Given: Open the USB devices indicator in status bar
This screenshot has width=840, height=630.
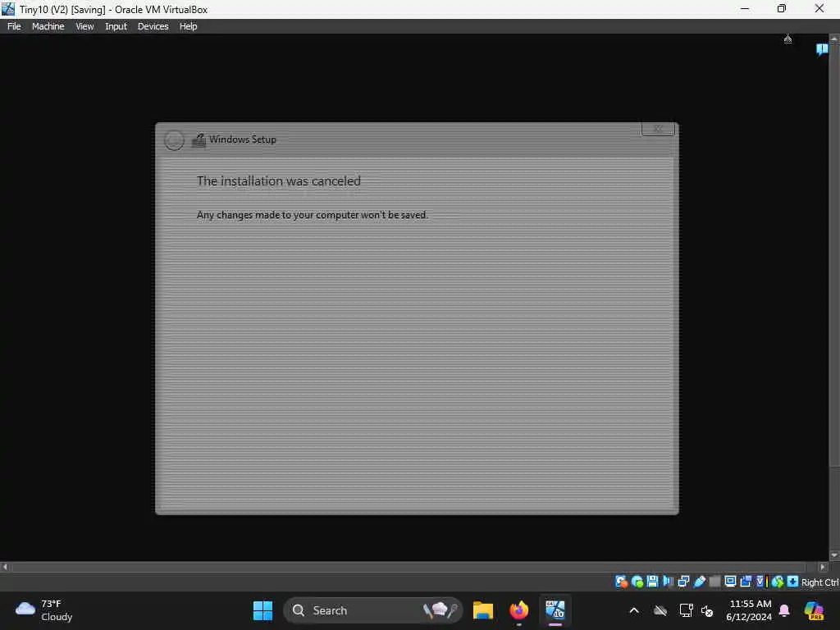Looking at the screenshot, I should click(x=700, y=582).
